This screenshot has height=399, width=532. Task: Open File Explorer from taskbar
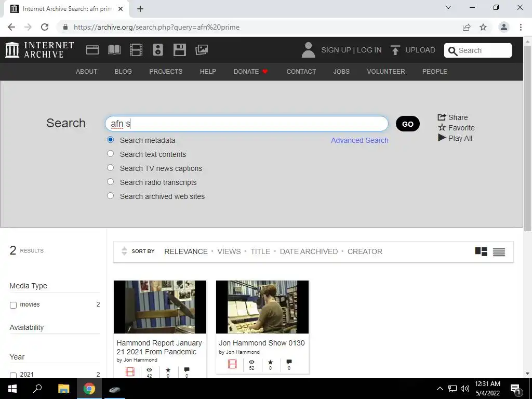(x=63, y=389)
